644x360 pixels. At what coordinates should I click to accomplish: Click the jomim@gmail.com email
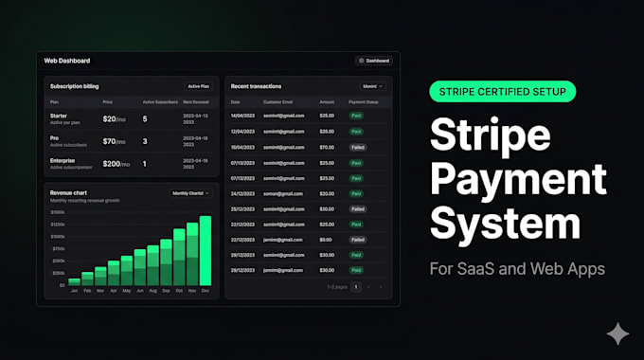283,270
